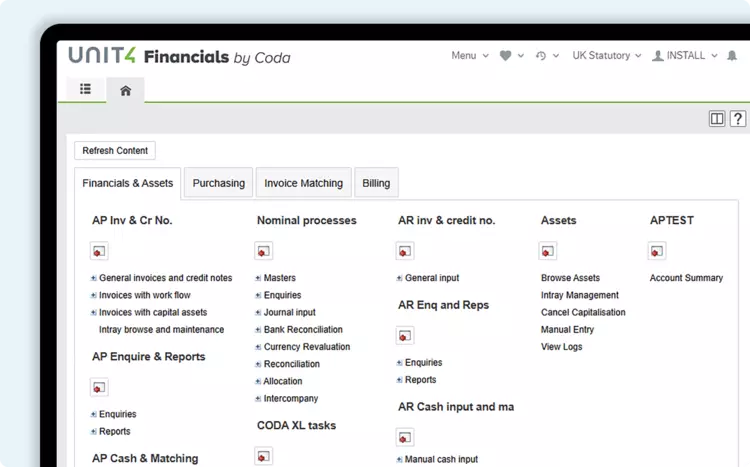Click the icon under AP Inv & Cr No.
This screenshot has height=467, width=750.
99,251
